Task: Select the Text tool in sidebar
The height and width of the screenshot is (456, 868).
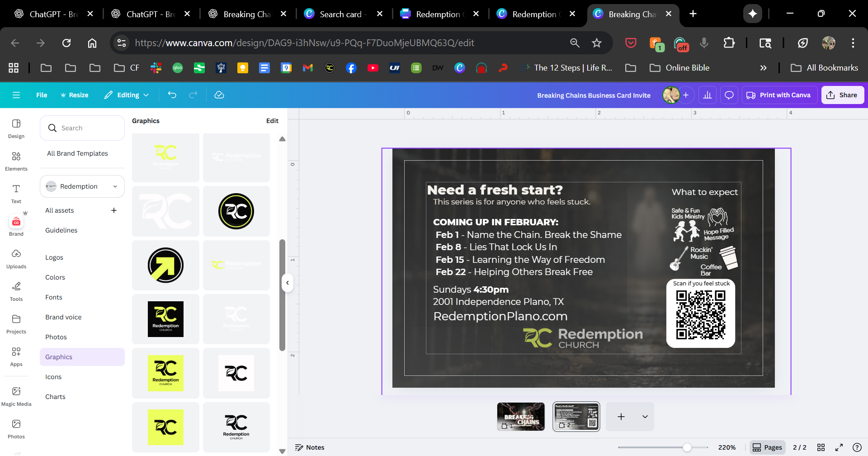Action: [x=16, y=194]
